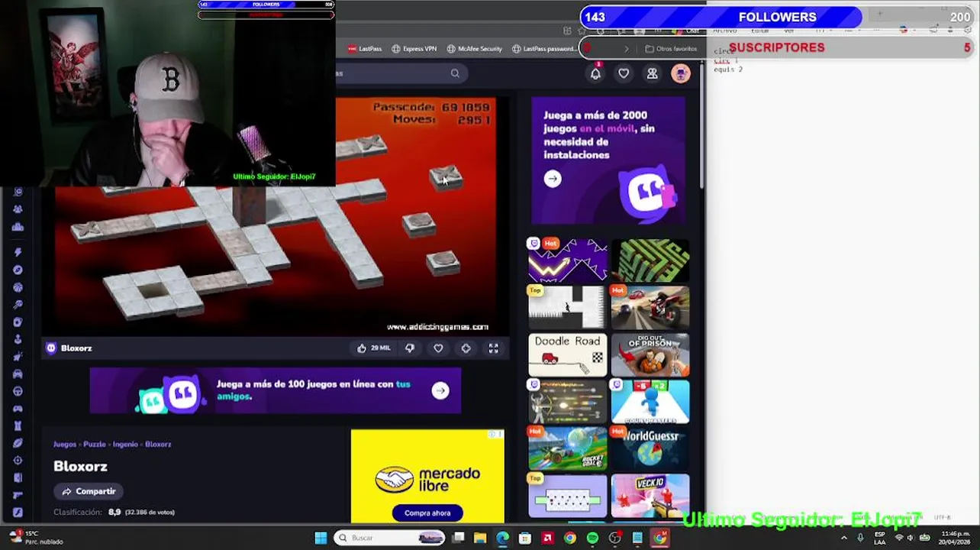
Task: Open the motorcycle racing game thumbnail
Action: [650, 307]
